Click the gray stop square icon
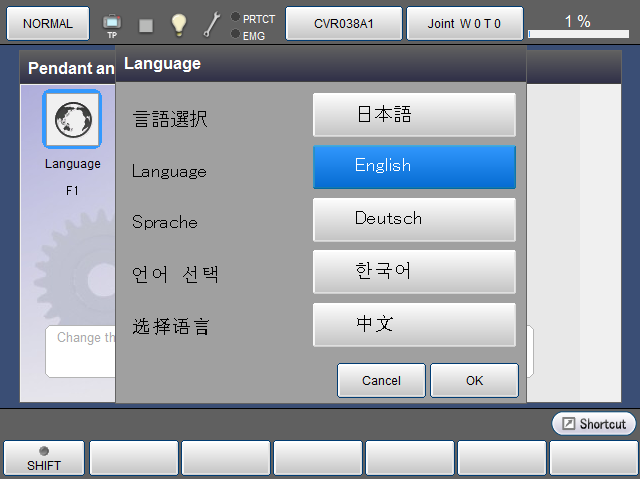 (146, 24)
